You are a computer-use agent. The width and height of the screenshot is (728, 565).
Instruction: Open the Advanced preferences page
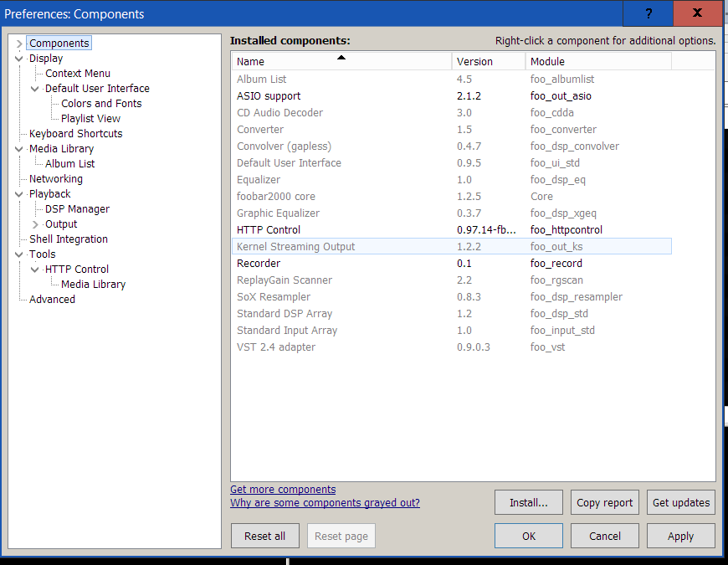click(52, 300)
